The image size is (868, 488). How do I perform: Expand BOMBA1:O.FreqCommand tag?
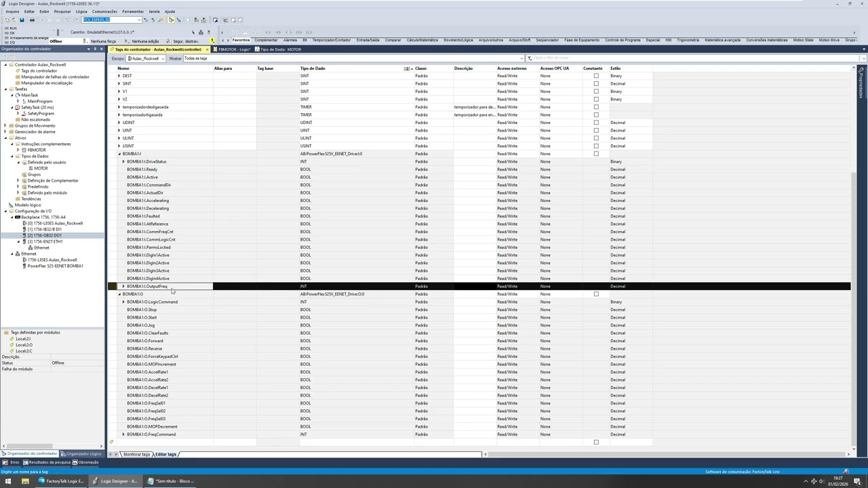123,434
